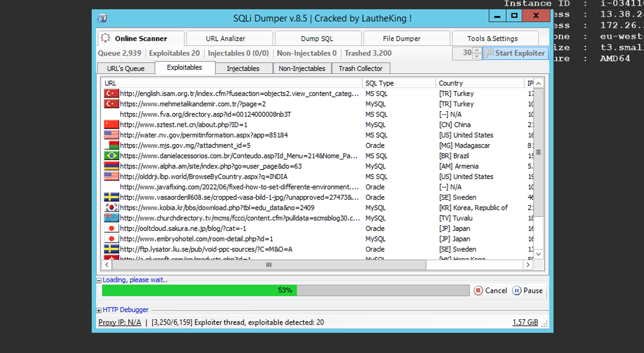Switch to the URL Analizer tab

click(x=225, y=38)
